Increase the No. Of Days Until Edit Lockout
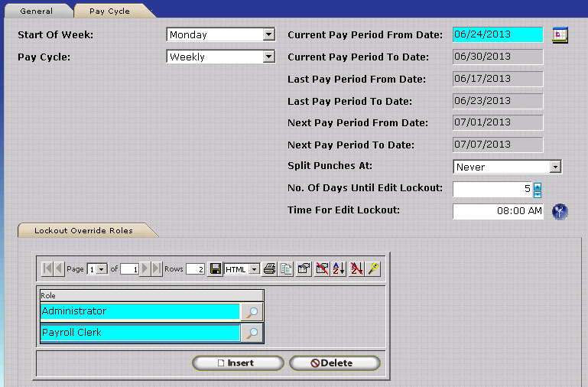This screenshot has height=387, width=588. click(x=538, y=186)
